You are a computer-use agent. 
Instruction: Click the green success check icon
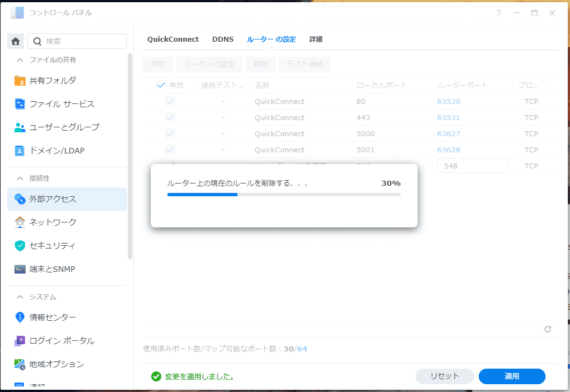coord(156,376)
